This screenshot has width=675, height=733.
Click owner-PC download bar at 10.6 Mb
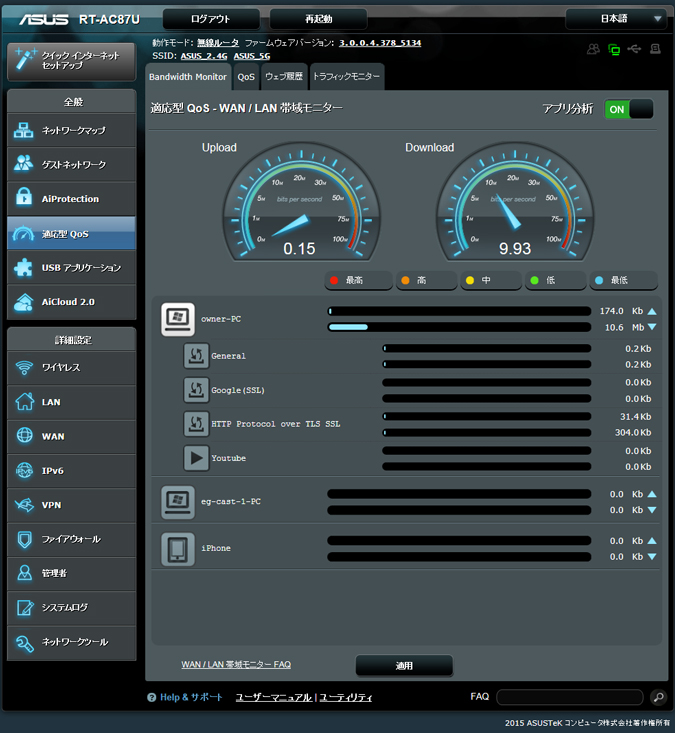click(x=459, y=327)
